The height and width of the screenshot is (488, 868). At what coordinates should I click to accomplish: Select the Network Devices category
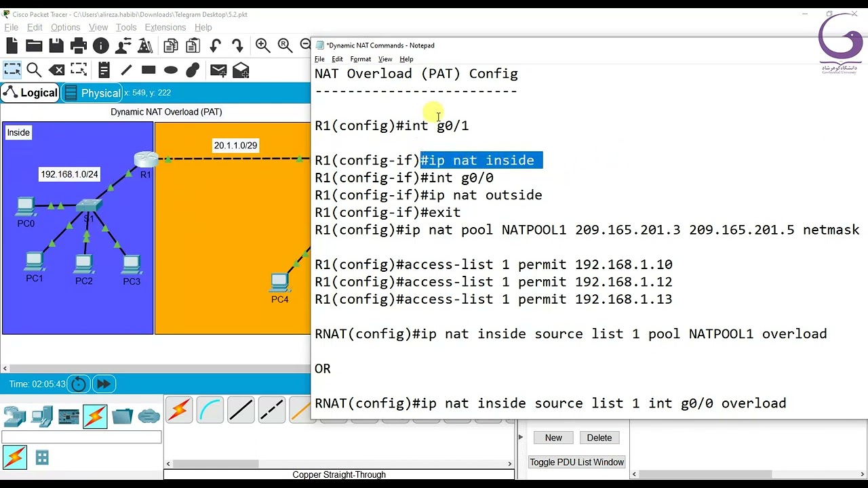(15, 415)
